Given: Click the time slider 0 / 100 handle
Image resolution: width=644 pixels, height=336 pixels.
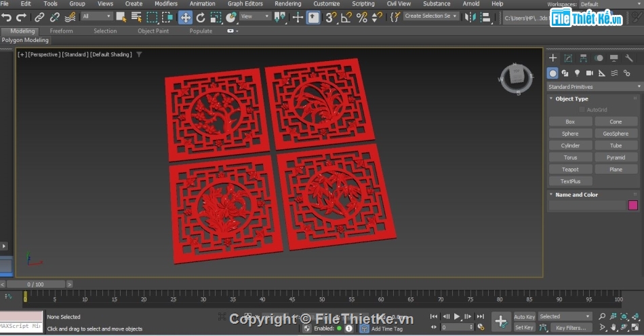Looking at the screenshot, I should pos(35,284).
